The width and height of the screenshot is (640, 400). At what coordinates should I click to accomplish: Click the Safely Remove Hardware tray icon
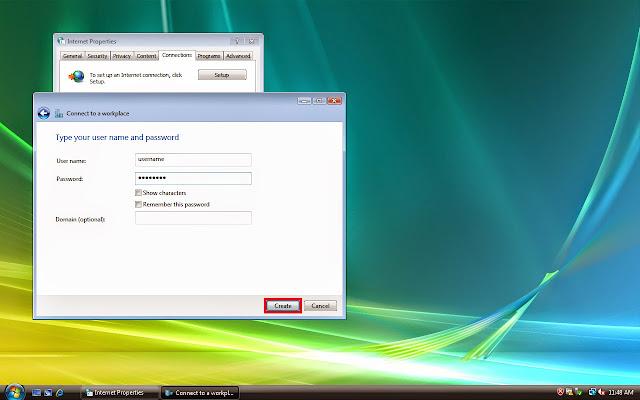(578, 392)
